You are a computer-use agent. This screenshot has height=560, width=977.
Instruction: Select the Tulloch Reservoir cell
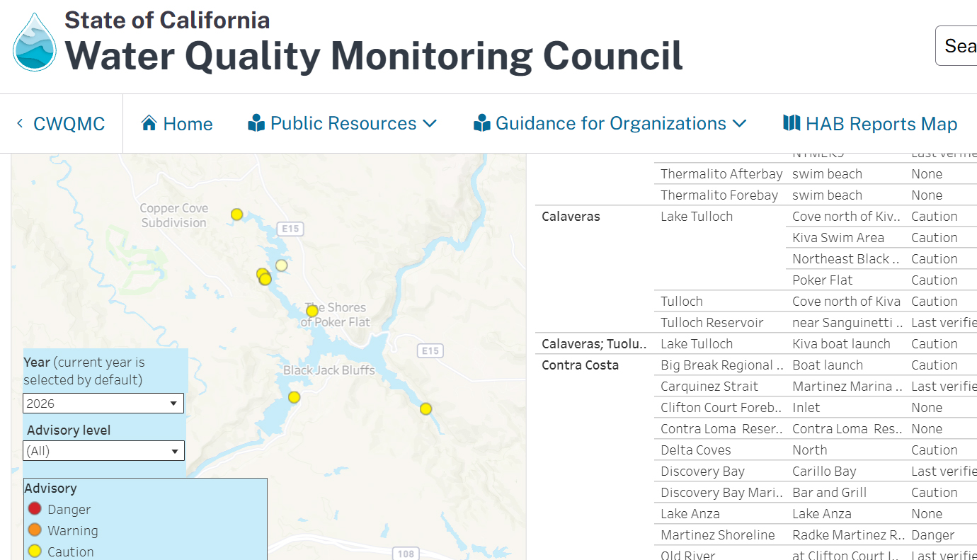click(x=721, y=323)
